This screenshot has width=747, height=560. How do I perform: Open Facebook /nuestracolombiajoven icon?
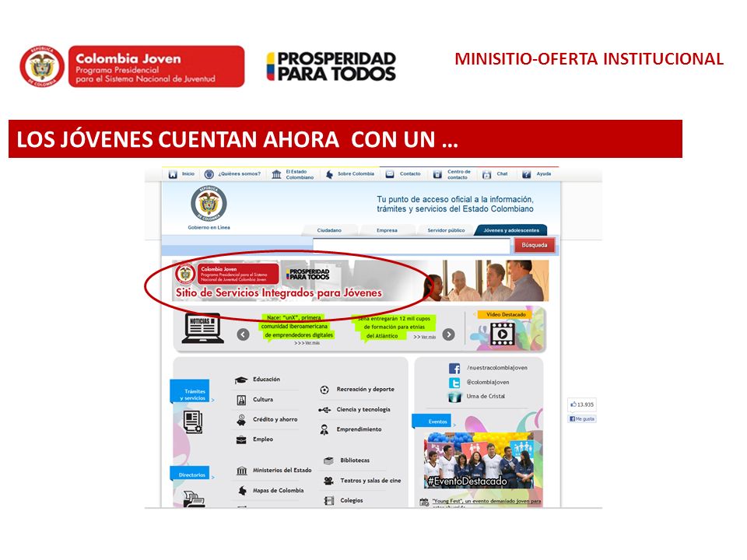(454, 368)
